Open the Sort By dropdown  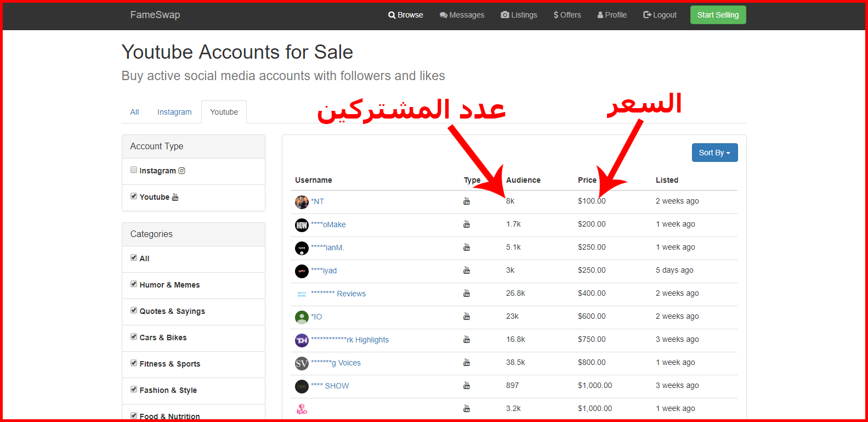(x=714, y=153)
